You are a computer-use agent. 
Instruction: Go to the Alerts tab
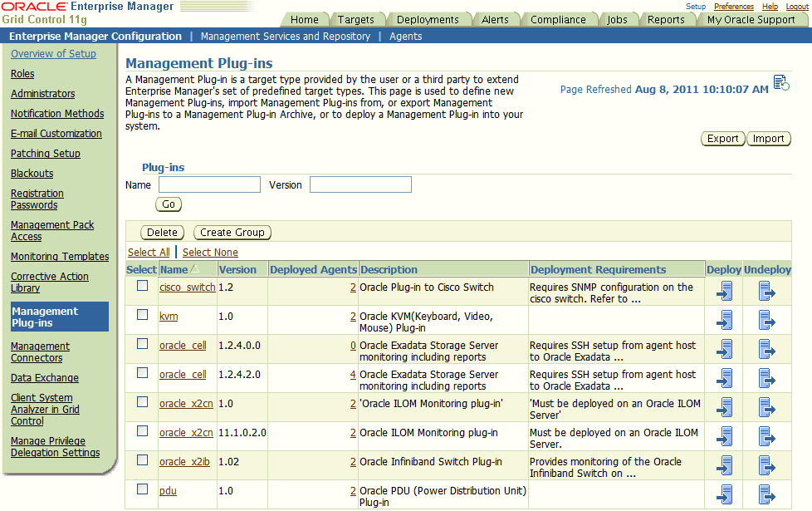[495, 20]
